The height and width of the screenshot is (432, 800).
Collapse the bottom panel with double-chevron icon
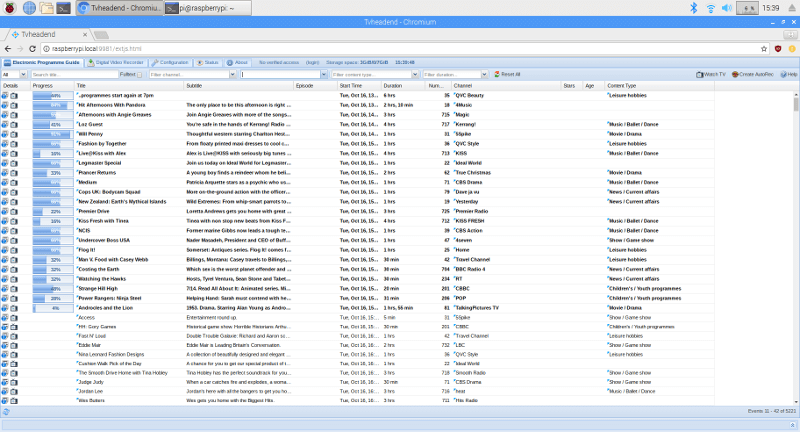[792, 425]
